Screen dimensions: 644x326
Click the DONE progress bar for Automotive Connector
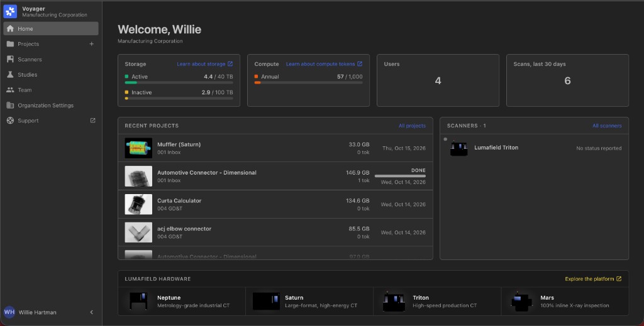coord(400,176)
